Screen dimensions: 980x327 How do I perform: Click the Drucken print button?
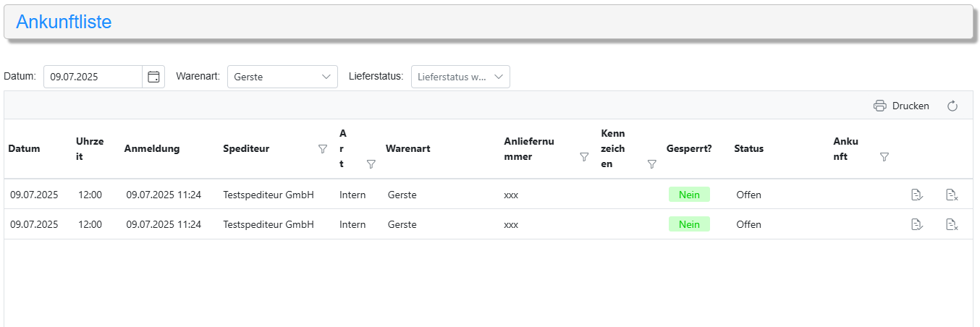point(901,106)
